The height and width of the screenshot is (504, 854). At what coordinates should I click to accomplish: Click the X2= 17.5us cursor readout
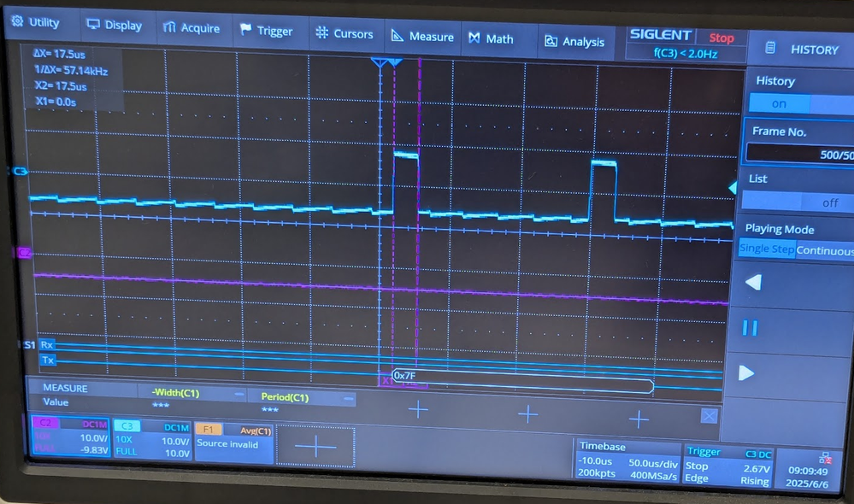tap(61, 86)
